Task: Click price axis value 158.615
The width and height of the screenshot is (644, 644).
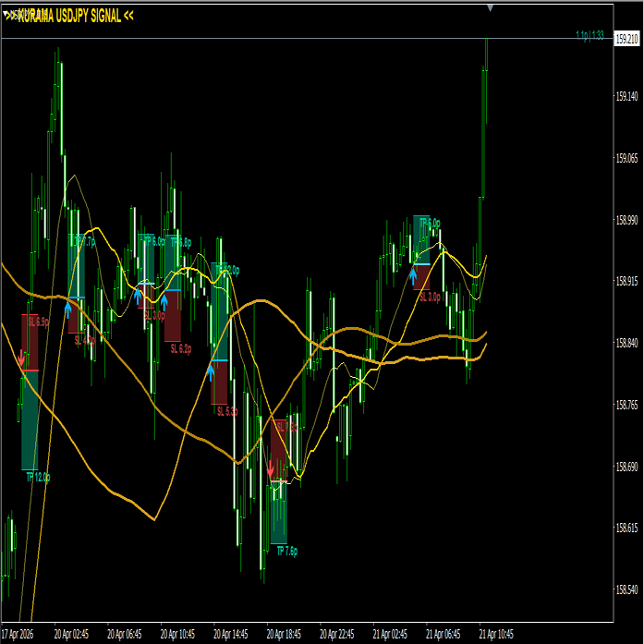Action: pos(626,528)
